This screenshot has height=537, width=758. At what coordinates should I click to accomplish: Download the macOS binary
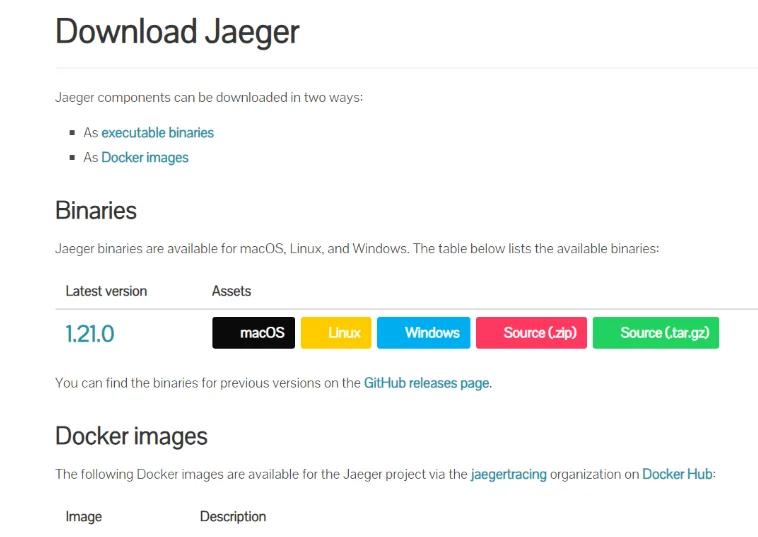pyautogui.click(x=253, y=333)
